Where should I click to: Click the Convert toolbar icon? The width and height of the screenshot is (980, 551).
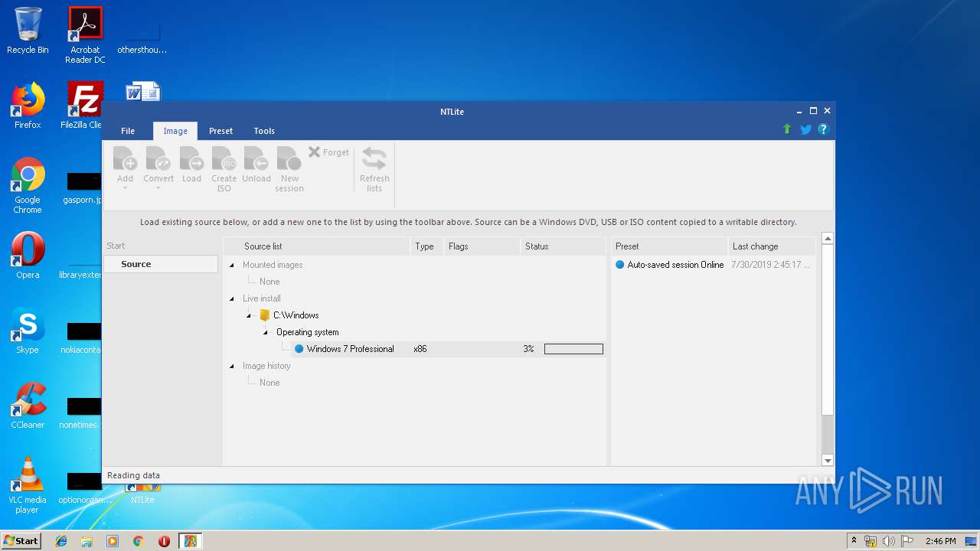pos(158,158)
